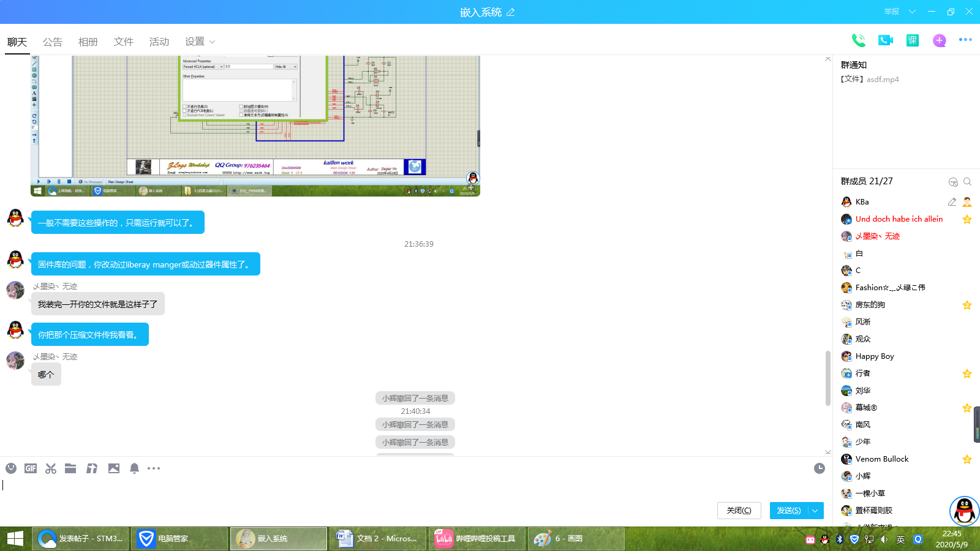980x551 pixels.
Task: Open the shared Proteus screenshot image
Action: pos(255,126)
